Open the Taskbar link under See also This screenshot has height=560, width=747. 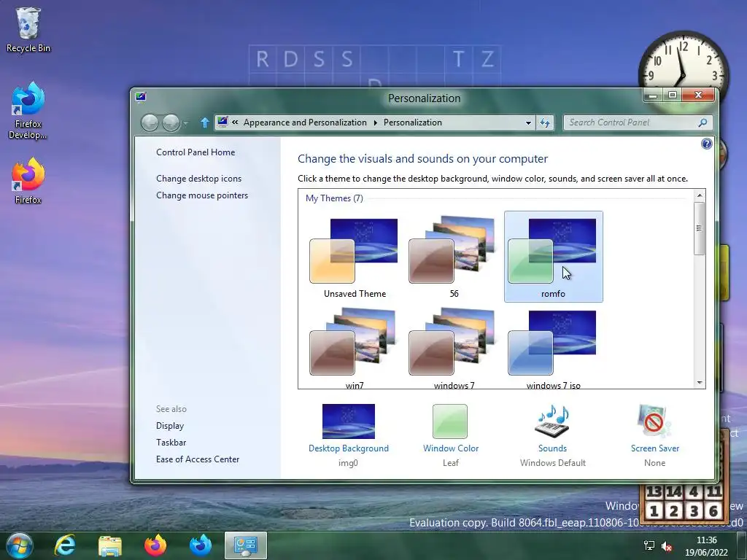click(x=171, y=443)
